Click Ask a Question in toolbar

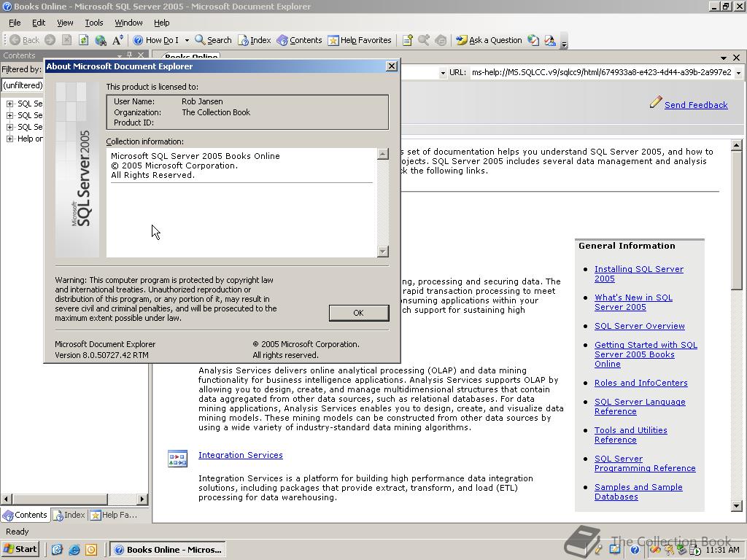(489, 40)
